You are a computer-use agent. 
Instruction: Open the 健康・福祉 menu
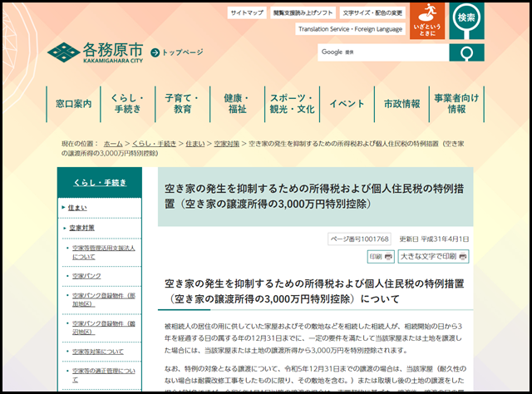click(x=237, y=104)
